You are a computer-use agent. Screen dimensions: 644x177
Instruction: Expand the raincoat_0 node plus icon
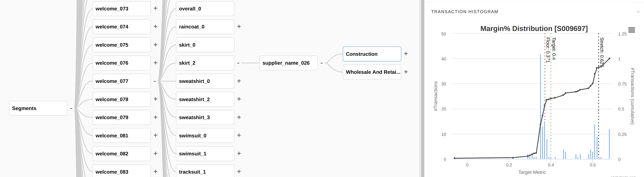pos(239,26)
